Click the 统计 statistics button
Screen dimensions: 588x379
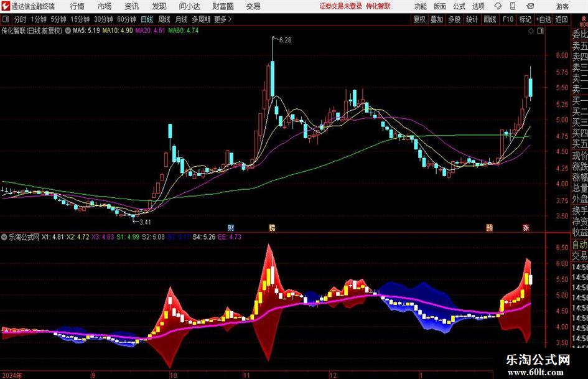pyautogui.click(x=472, y=19)
